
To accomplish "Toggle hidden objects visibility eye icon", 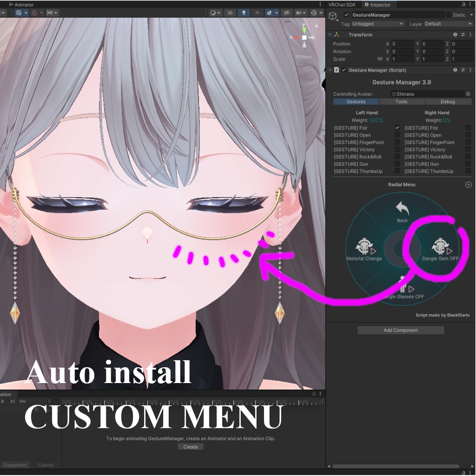I will tap(286, 13).
